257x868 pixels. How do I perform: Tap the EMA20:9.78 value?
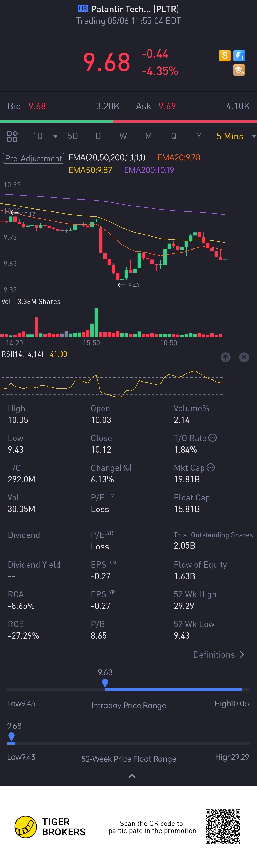pyautogui.click(x=179, y=157)
